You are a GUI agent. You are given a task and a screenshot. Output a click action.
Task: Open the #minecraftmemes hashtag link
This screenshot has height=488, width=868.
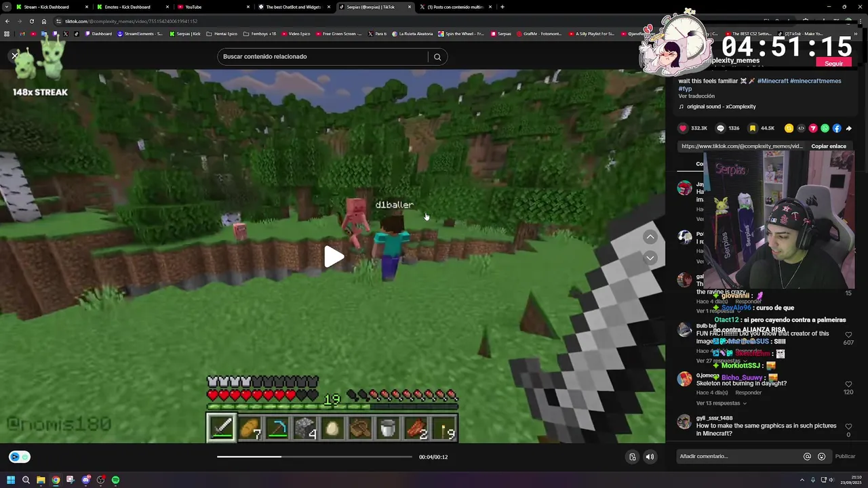(815, 81)
